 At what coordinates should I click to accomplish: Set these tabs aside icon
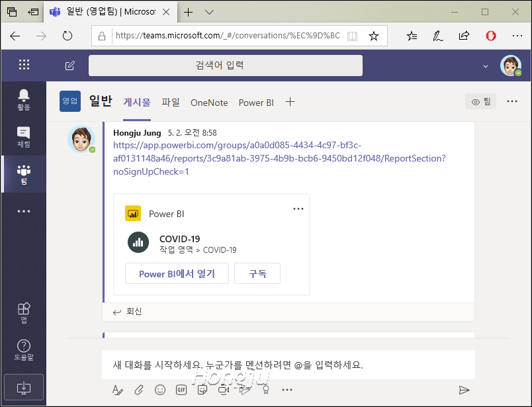click(33, 12)
